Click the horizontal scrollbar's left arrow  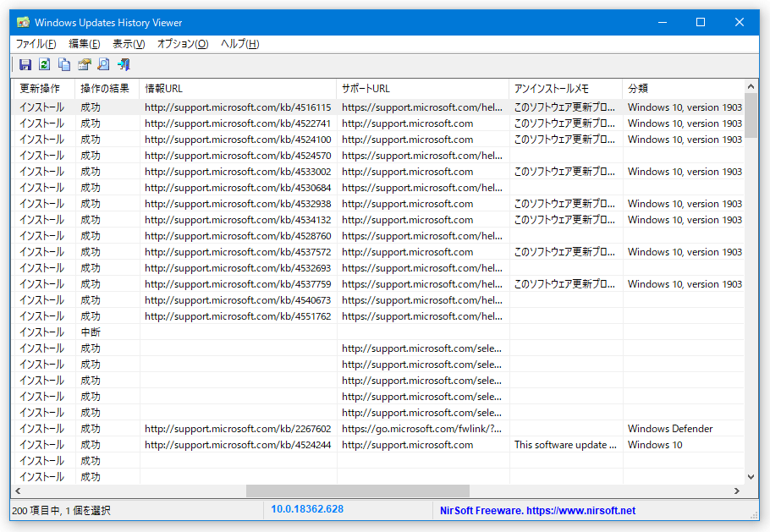coord(18,491)
